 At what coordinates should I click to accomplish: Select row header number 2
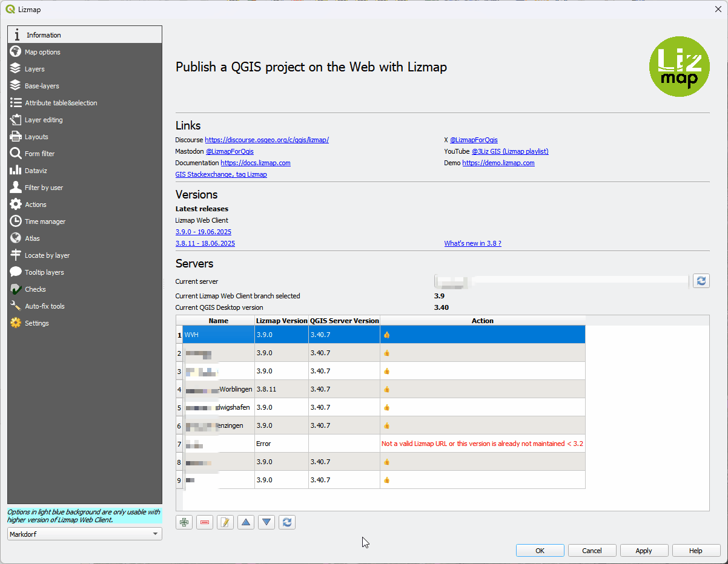pos(179,353)
